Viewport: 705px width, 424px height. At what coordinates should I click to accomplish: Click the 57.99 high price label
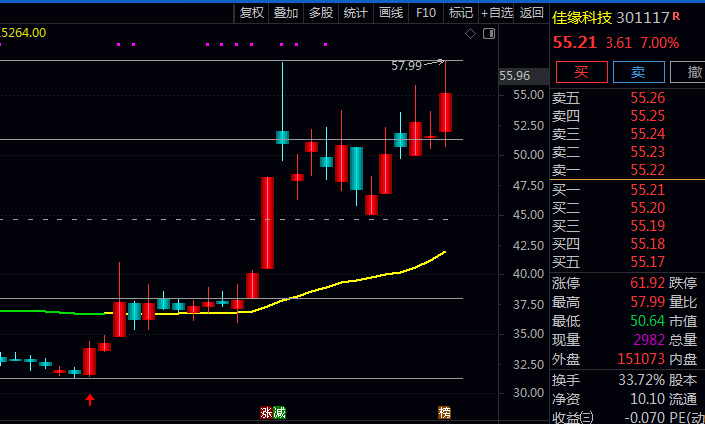406,66
